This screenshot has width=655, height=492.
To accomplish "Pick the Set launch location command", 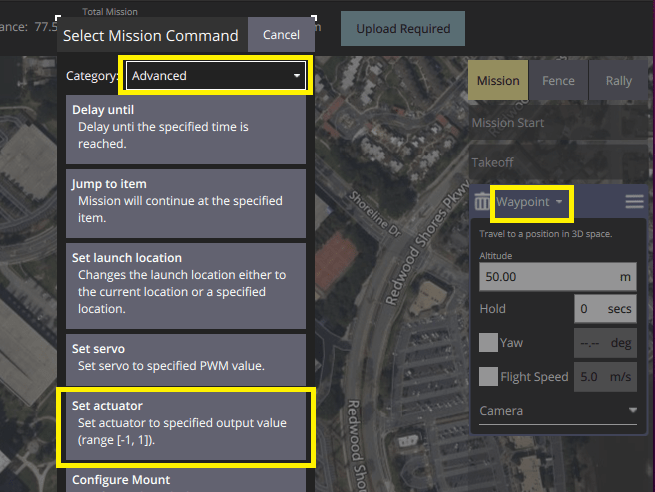I will pyautogui.click(x=185, y=285).
